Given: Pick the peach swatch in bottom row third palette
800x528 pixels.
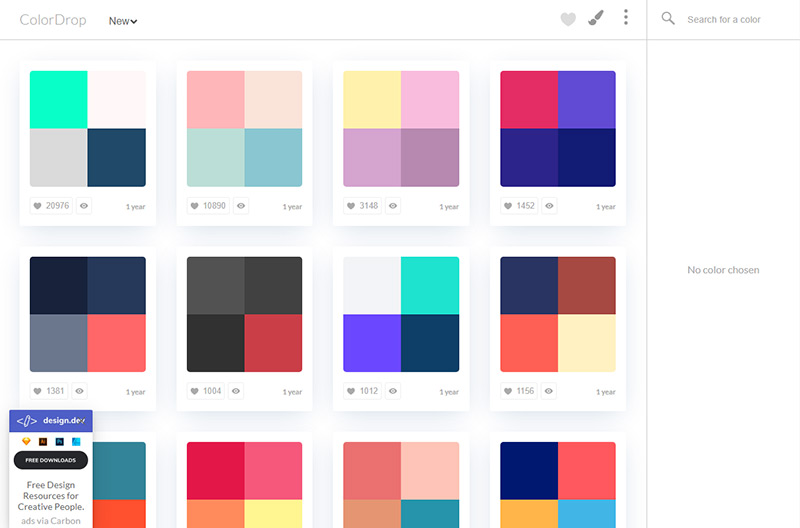Looking at the screenshot, I should pos(430,471).
